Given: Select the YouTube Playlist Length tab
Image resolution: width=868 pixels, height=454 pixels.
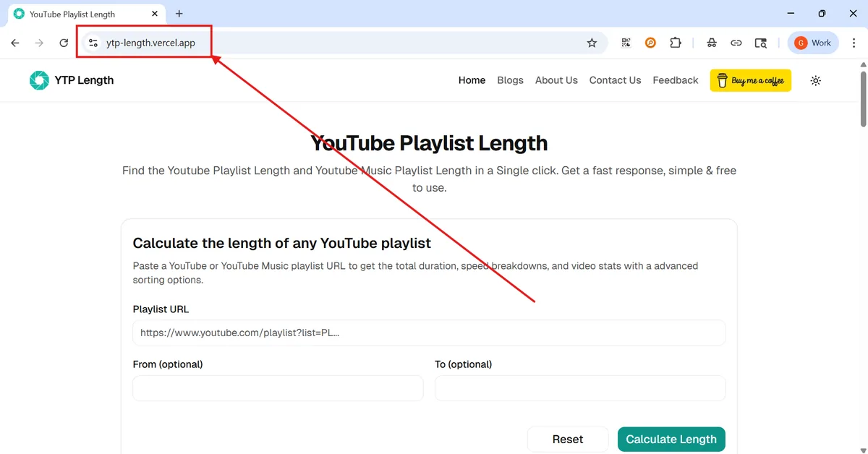Looking at the screenshot, I should coord(86,14).
